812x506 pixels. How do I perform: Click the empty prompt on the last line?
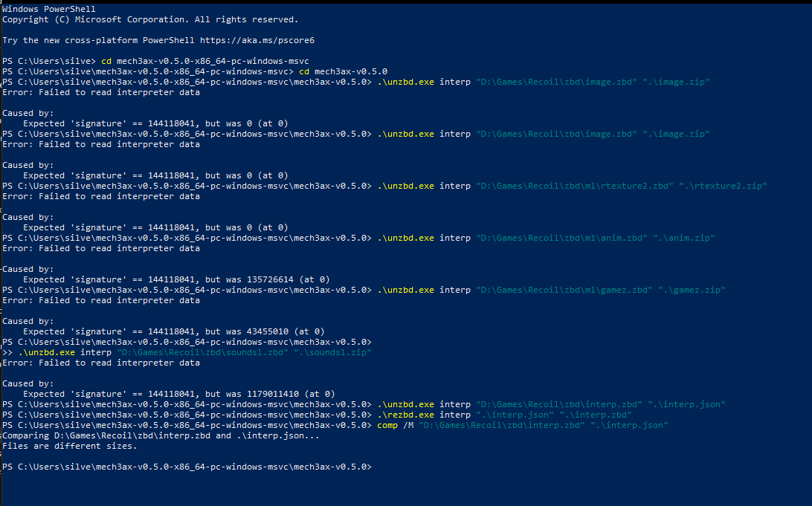pyautogui.click(x=187, y=467)
